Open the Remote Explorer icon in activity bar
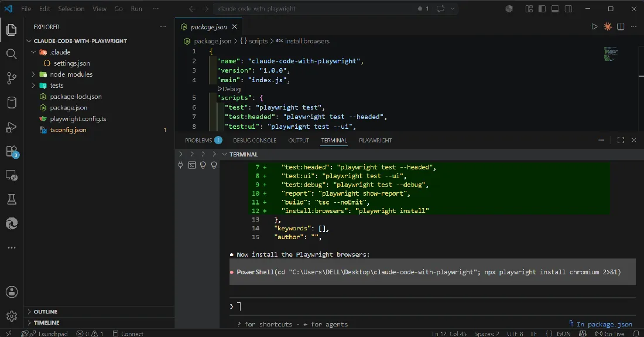 tap(12, 175)
